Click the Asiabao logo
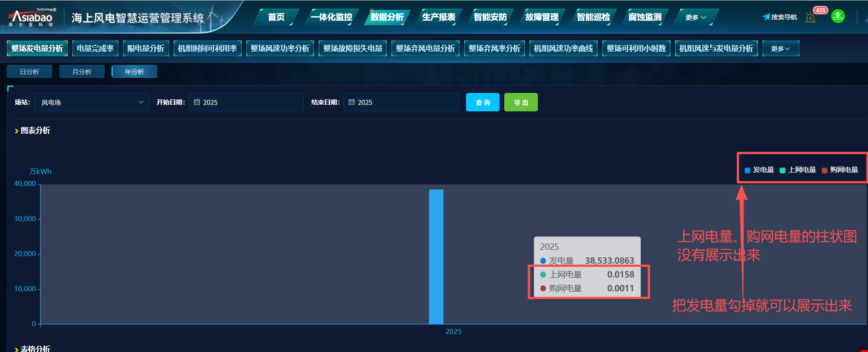Screen dimensions: 868x352 click(x=31, y=17)
